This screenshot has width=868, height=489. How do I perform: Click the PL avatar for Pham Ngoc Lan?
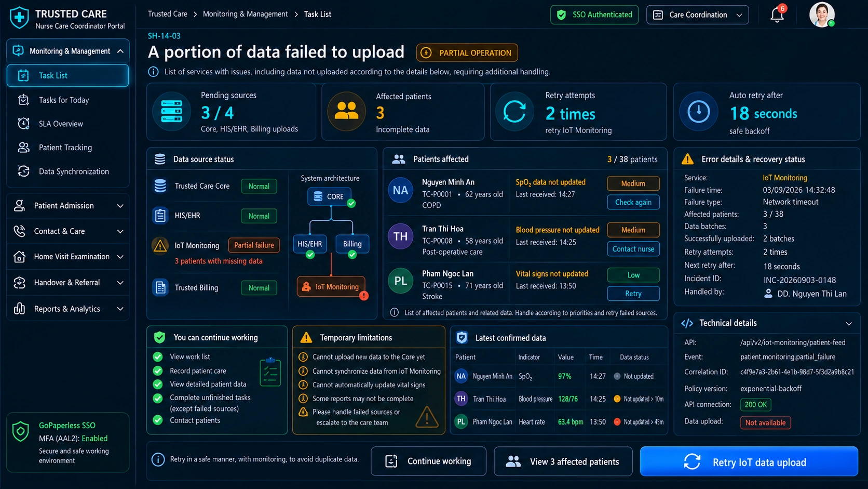pos(400,281)
